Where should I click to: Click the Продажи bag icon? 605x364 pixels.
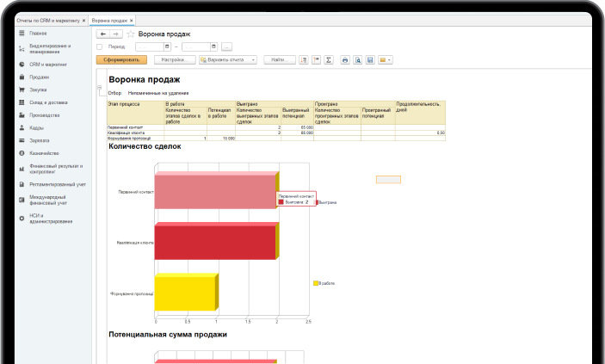22,77
